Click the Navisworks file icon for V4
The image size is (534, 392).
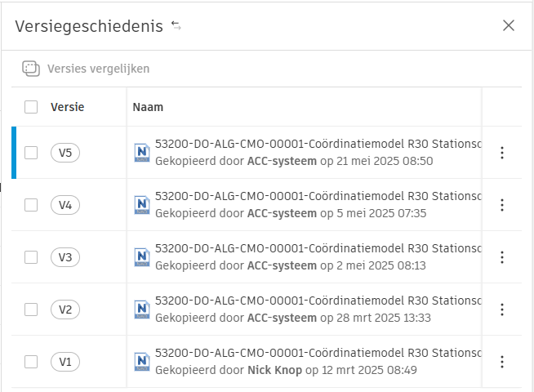point(142,205)
